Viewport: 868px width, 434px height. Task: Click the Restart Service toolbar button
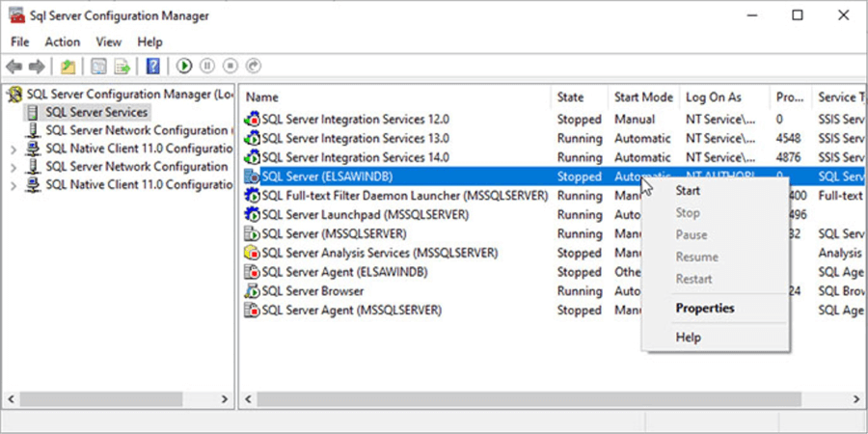click(253, 67)
